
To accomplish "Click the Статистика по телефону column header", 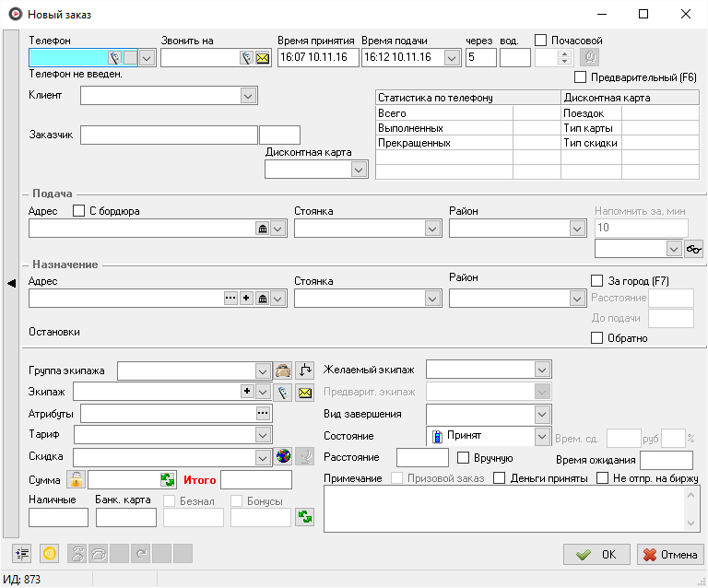I will (x=467, y=98).
